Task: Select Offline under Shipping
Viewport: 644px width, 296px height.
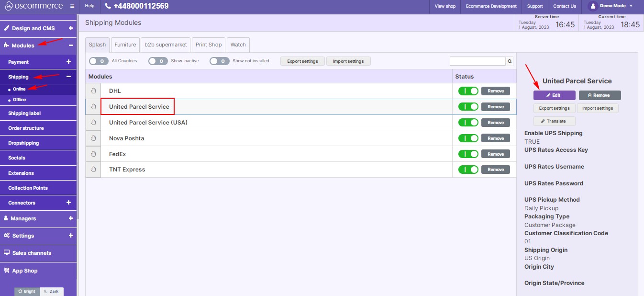Action: click(20, 100)
